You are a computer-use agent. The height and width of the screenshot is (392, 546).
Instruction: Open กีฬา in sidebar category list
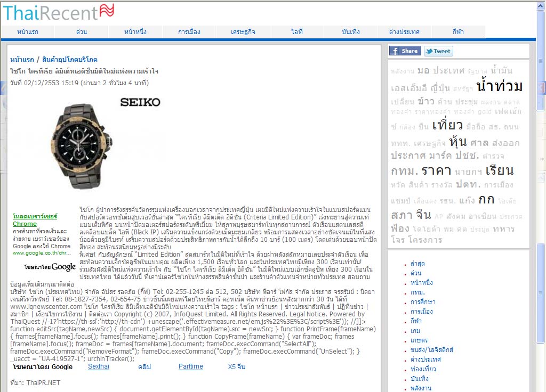click(416, 321)
